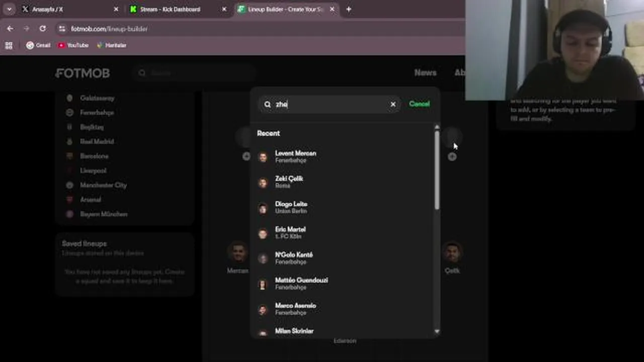644x362 pixels.
Task: Open the YouTube bookmark
Action: [x=73, y=45]
